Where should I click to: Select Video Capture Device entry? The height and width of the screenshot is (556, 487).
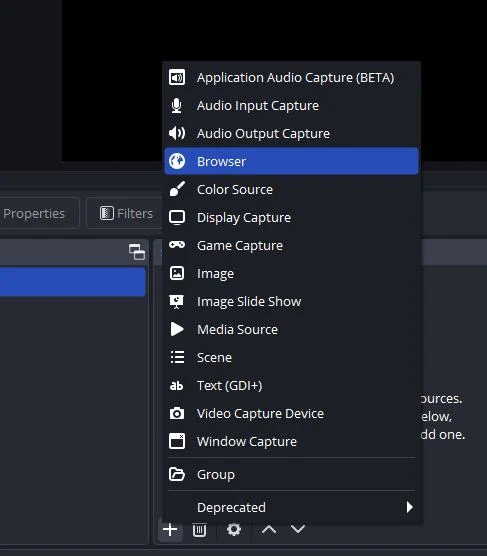291,413
